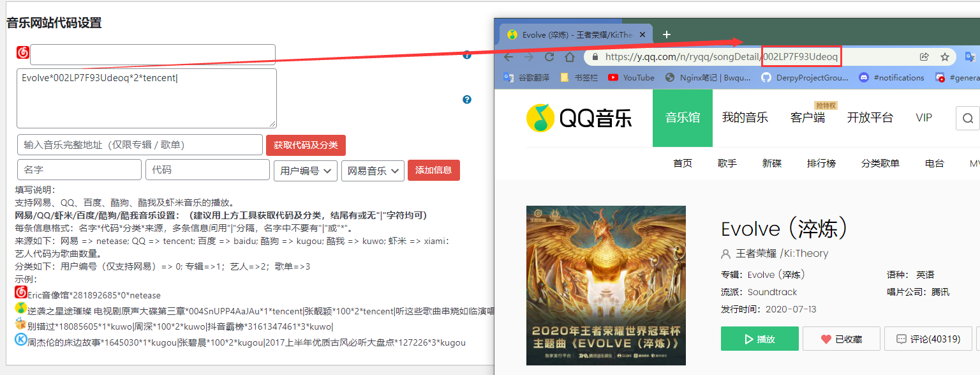Open the YouTube bookmark
This screenshot has width=980, height=375.
pyautogui.click(x=631, y=78)
